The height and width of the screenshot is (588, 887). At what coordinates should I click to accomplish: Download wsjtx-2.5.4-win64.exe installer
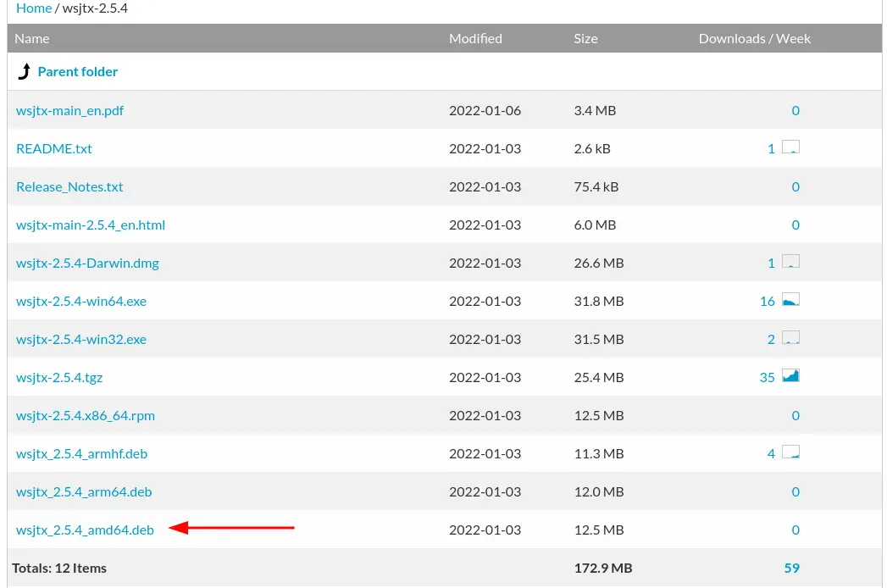click(80, 301)
